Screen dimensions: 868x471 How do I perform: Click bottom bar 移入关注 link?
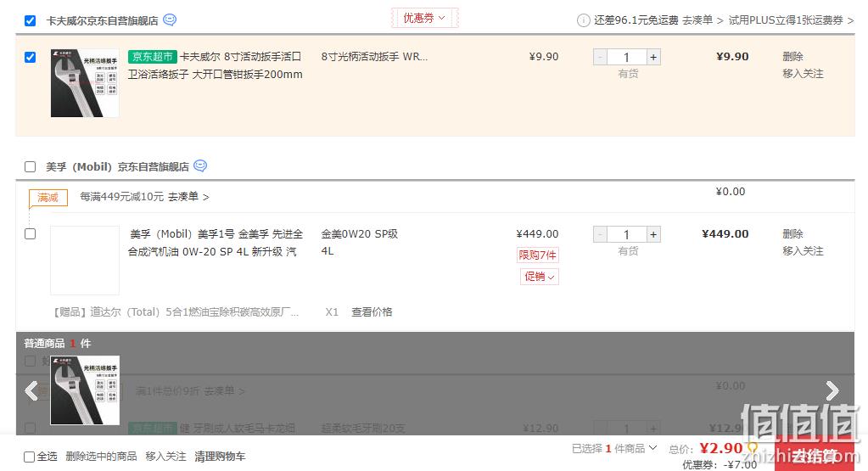click(165, 456)
